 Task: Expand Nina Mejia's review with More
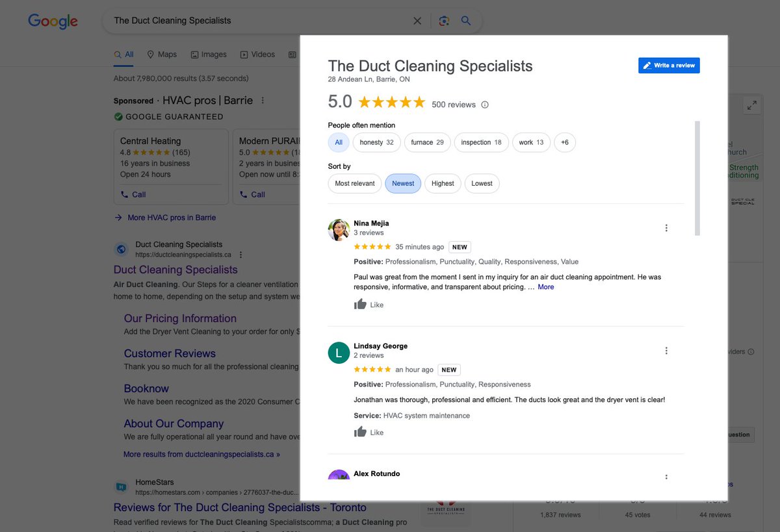[x=546, y=286]
